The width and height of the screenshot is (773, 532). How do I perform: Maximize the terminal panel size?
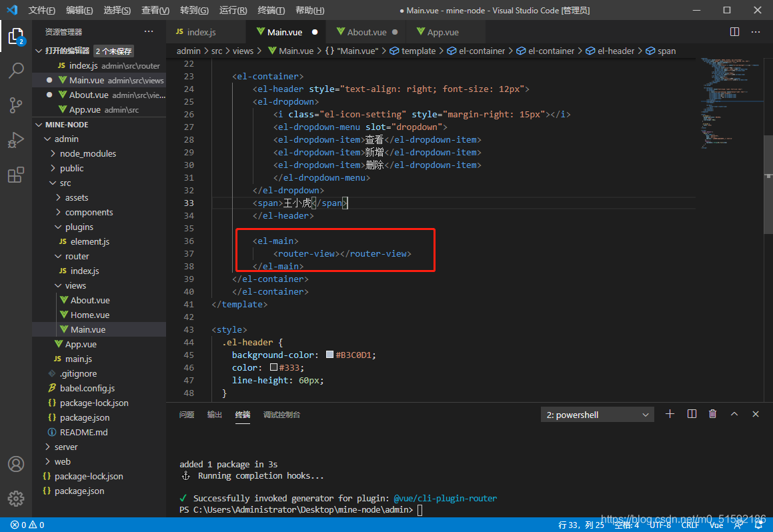734,414
